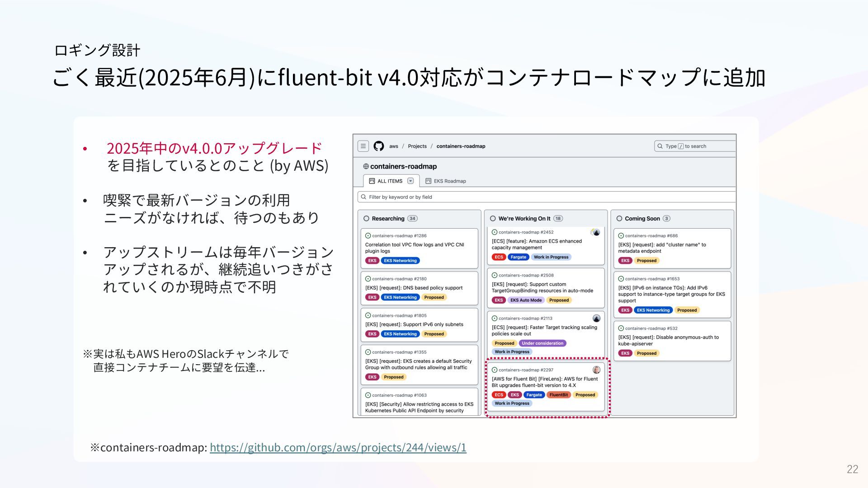Click open-issue icon on card #2113

click(x=495, y=318)
